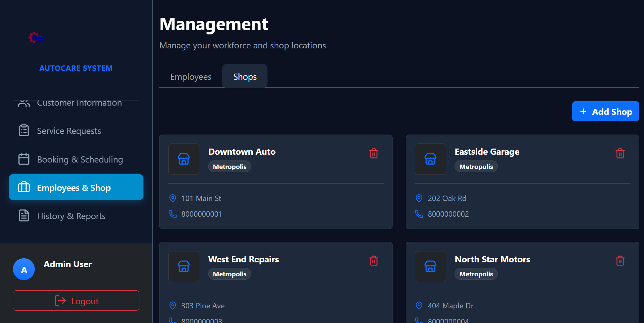
Task: Click the location pin beside 202 Oak Rd
Action: pyautogui.click(x=419, y=198)
